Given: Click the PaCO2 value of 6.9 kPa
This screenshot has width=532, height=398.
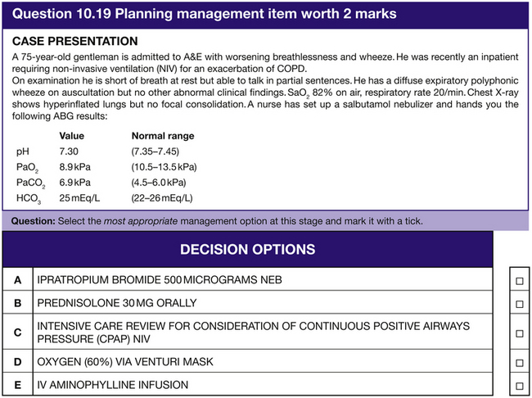Looking at the screenshot, I should pos(74,183).
